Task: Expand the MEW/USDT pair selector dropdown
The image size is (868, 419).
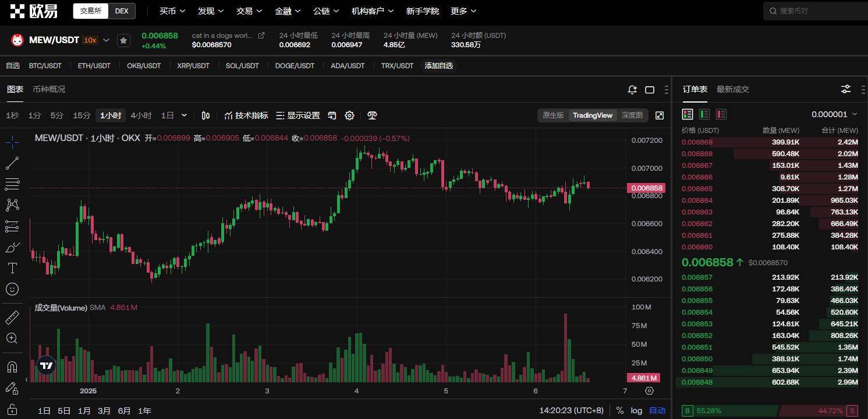Action: pyautogui.click(x=106, y=40)
